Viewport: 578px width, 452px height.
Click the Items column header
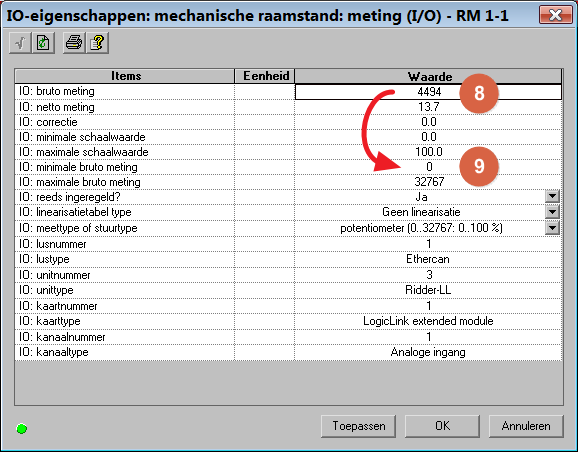click(125, 76)
